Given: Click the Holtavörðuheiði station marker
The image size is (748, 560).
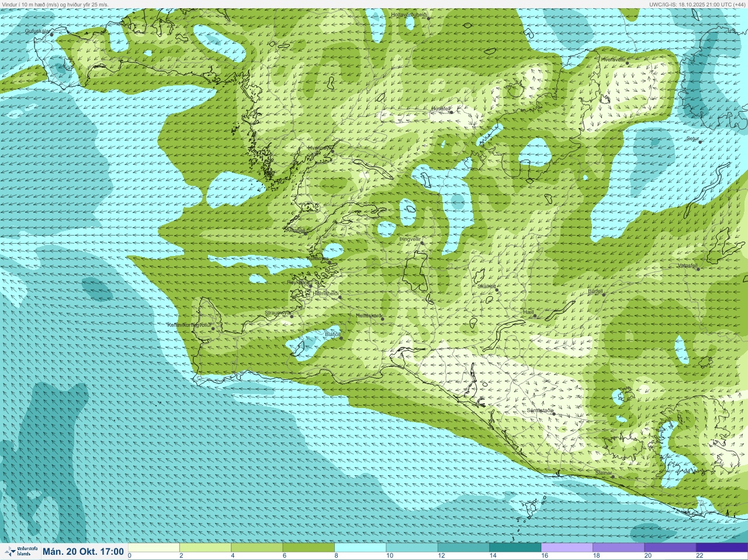Looking at the screenshot, I should [x=428, y=18].
